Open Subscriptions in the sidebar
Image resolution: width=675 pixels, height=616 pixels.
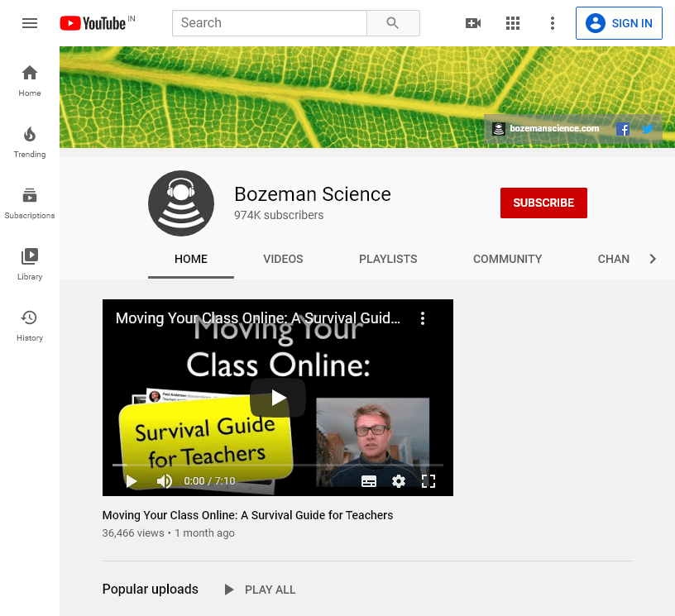coord(30,203)
